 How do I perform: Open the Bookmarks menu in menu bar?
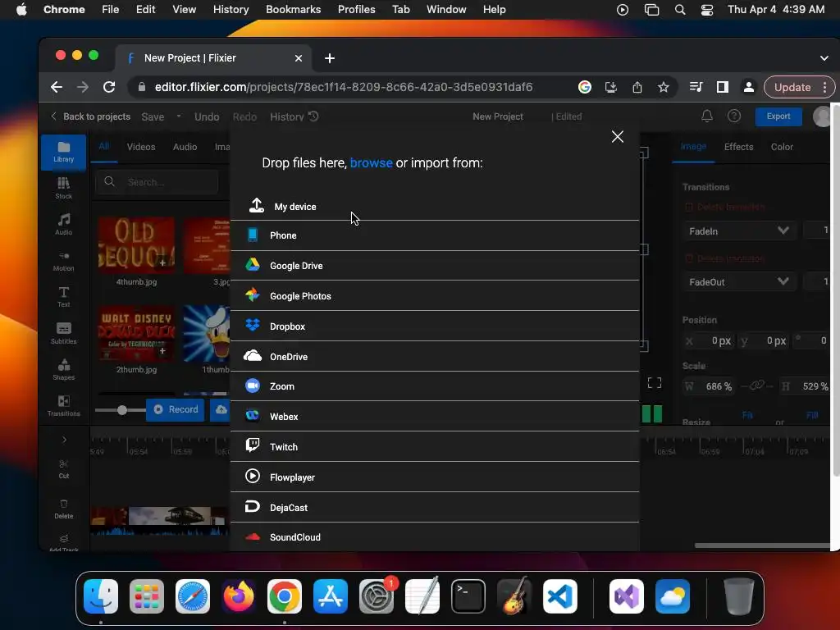[293, 10]
